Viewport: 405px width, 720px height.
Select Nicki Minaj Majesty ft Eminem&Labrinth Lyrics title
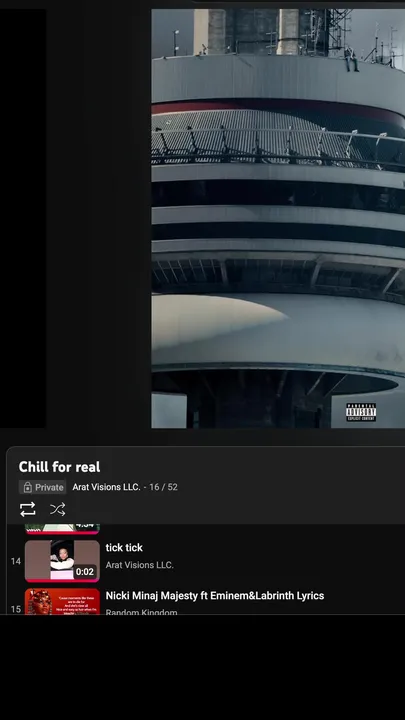(x=215, y=596)
